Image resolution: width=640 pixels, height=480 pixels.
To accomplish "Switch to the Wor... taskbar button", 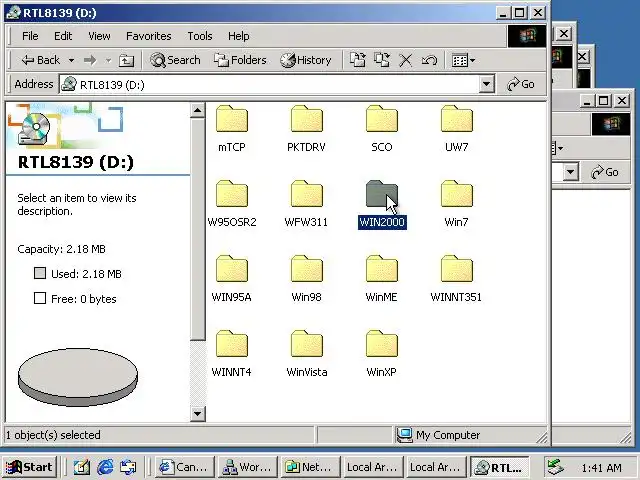I will pyautogui.click(x=247, y=467).
